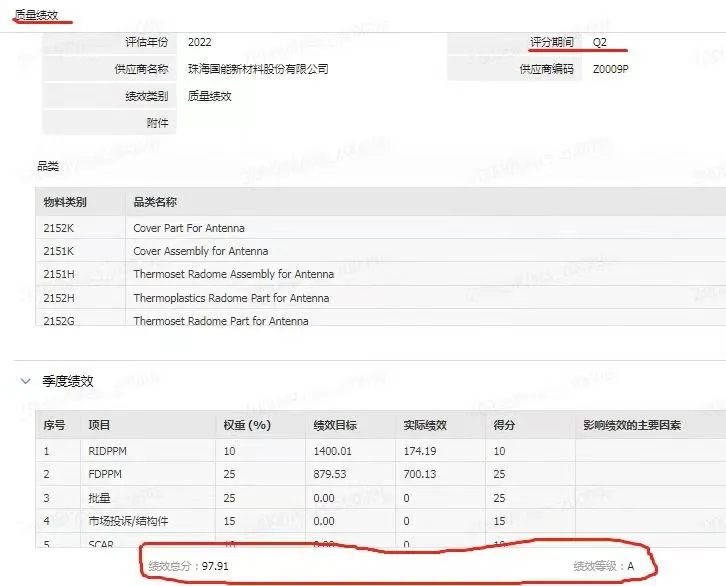726x586 pixels.
Task: Collapse the 季度绩效 section chevron
Action: pyautogui.click(x=25, y=381)
